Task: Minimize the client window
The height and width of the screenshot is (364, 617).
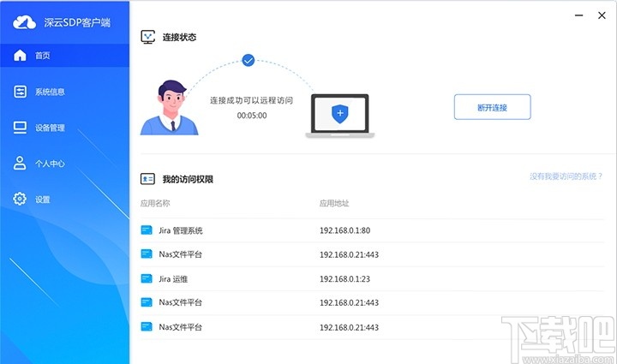Action: coord(578,15)
